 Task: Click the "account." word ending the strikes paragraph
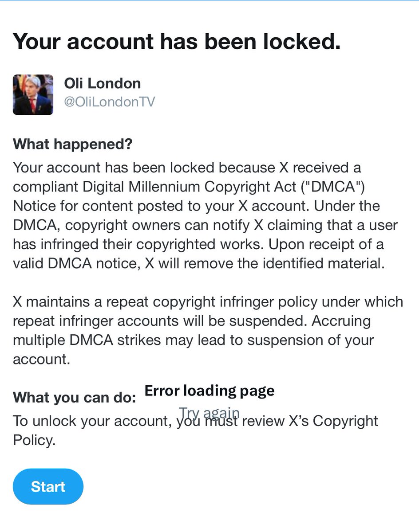click(x=41, y=359)
